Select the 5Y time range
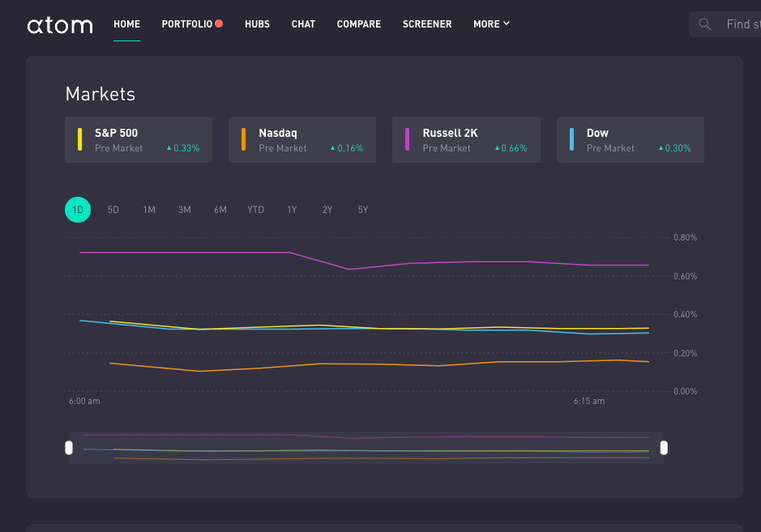Screen dimensions: 761x532 click(x=363, y=210)
